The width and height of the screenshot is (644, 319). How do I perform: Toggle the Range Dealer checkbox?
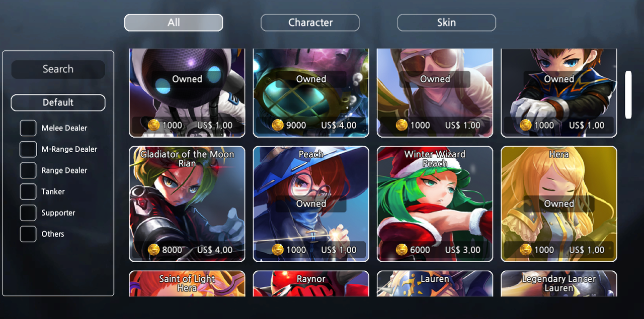(x=28, y=170)
